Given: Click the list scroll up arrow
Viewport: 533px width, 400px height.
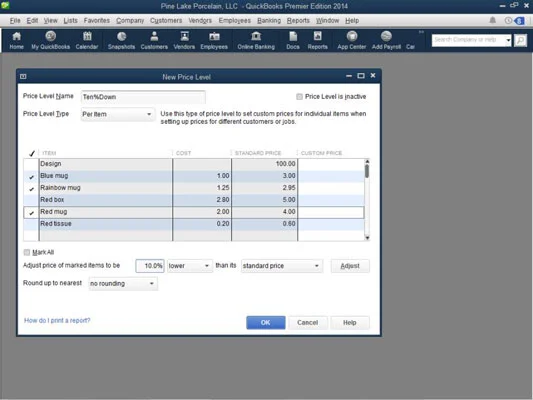Looking at the screenshot, I should [367, 161].
